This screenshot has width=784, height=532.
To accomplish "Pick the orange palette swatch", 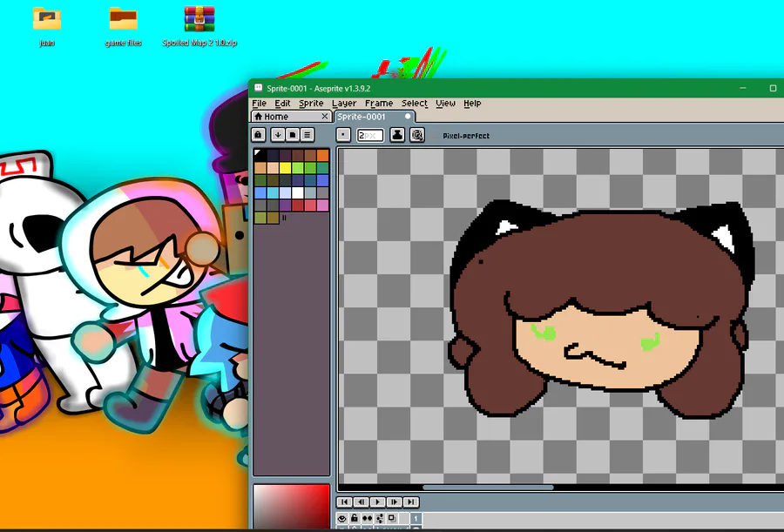I will pos(322,154).
